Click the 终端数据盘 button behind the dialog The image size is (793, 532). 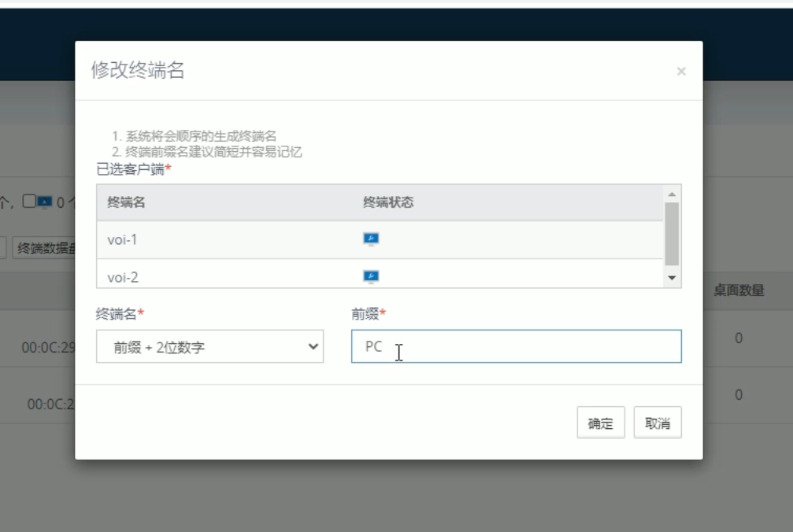(46, 249)
